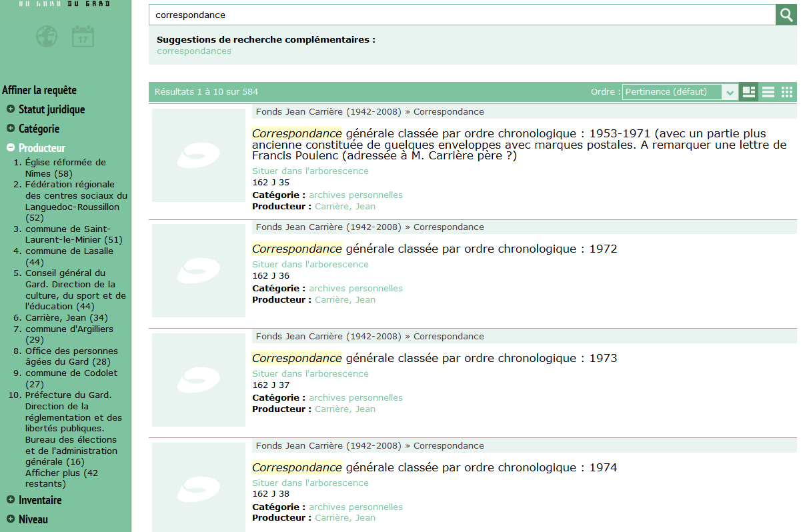Switch results to list view icon
Viewport: 811px width, 532px height.
tap(768, 91)
